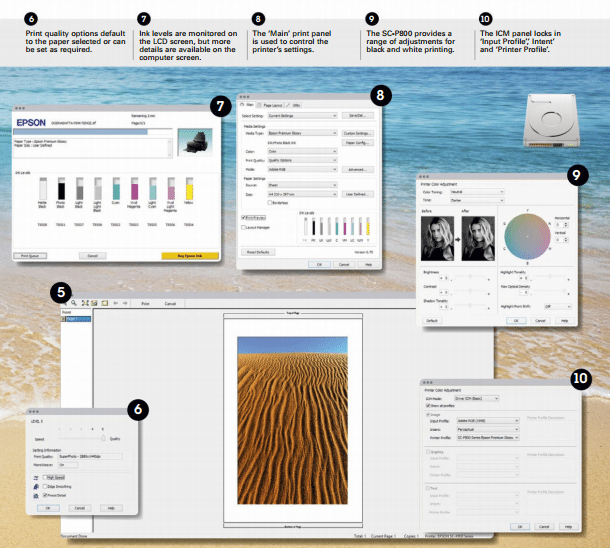The height and width of the screenshot is (548, 610).
Task: Open Image Printer Profile dropdown
Action: [488, 438]
